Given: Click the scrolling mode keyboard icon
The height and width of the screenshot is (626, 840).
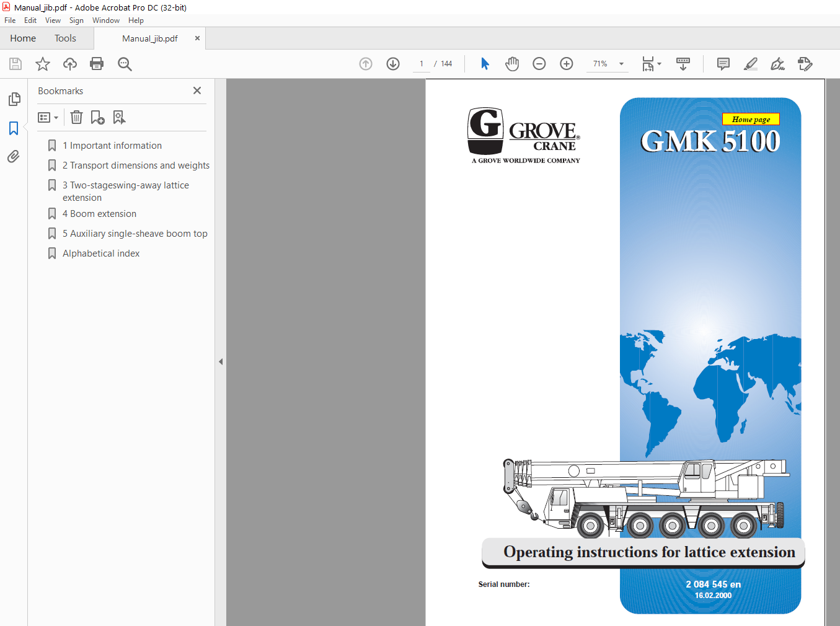Looking at the screenshot, I should click(x=683, y=64).
